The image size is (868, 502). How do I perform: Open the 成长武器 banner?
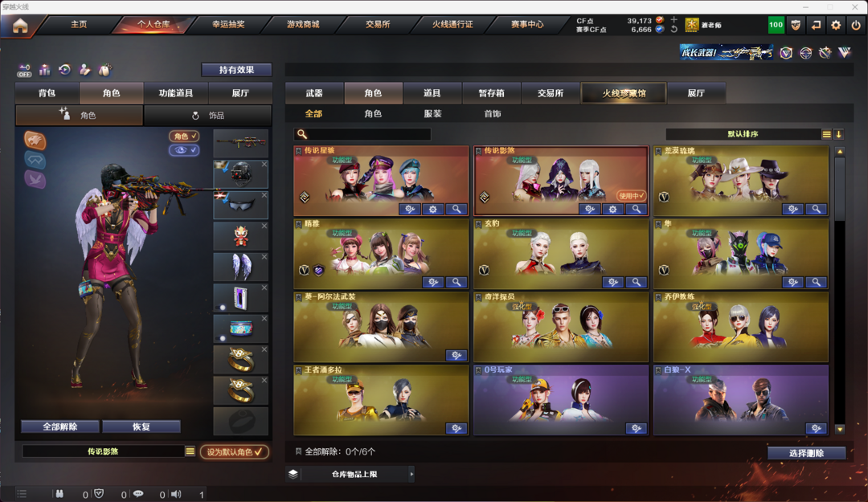(x=727, y=52)
